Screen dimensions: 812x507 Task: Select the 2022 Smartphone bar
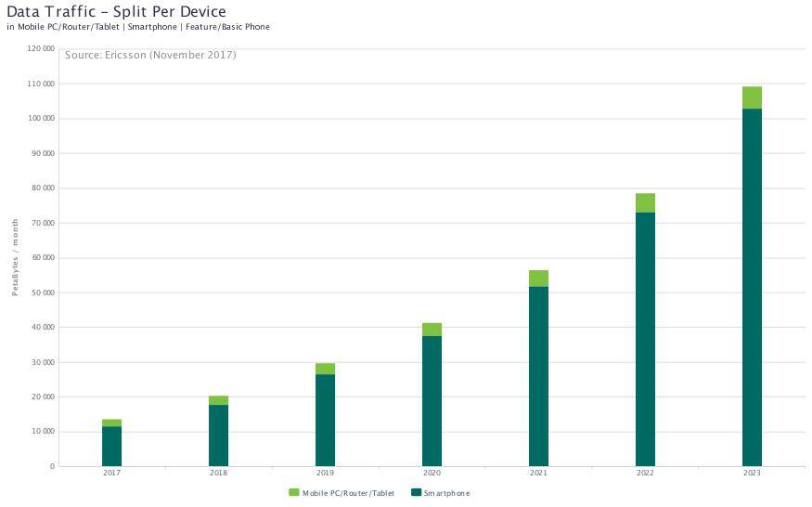click(x=645, y=339)
